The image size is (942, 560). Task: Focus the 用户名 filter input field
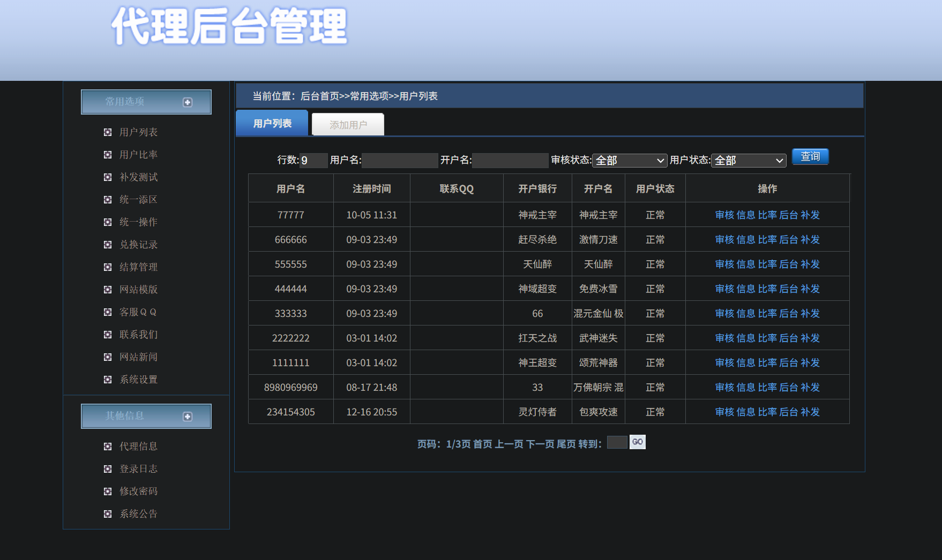click(400, 161)
